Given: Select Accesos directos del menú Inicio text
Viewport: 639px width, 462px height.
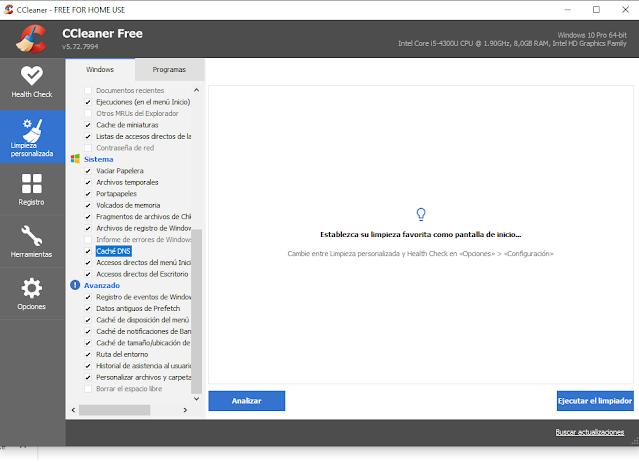Looking at the screenshot, I should tap(143, 262).
